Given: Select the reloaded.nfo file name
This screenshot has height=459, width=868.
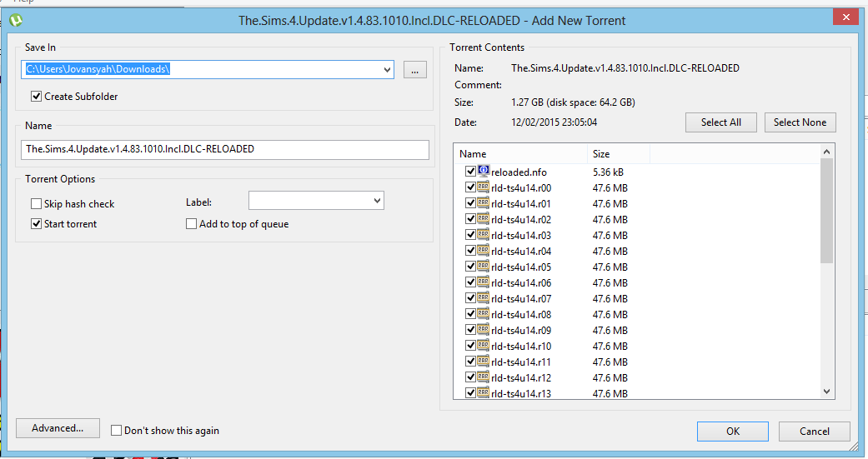Looking at the screenshot, I should click(x=519, y=172).
